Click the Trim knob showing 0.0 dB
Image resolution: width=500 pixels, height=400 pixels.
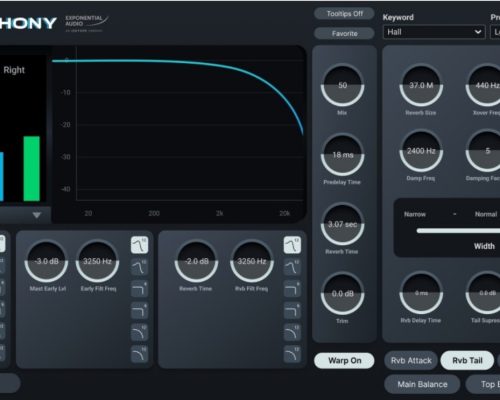[342, 294]
